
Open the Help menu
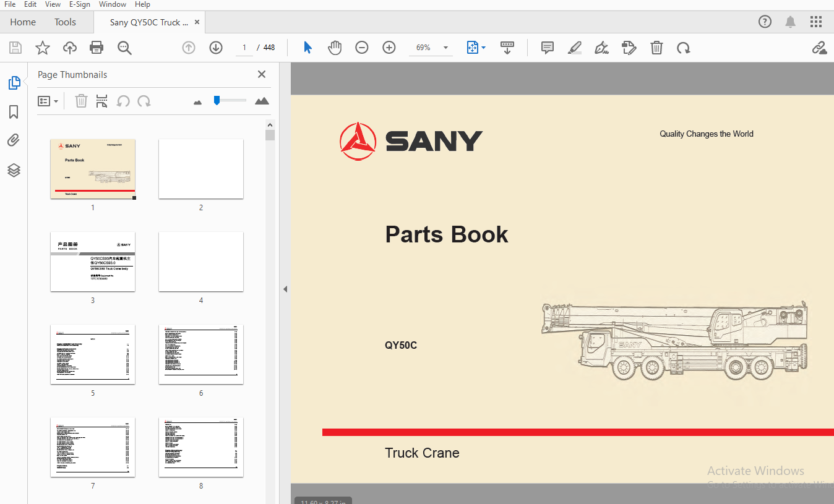click(142, 4)
